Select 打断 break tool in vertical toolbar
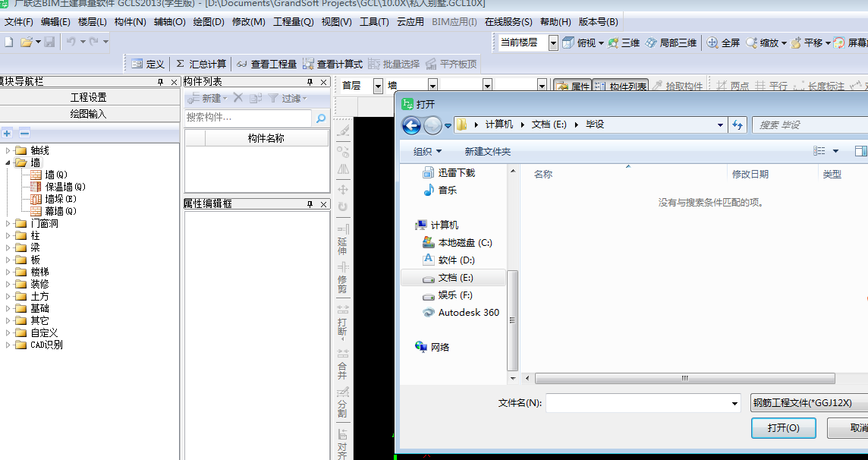The image size is (868, 460). [343, 320]
